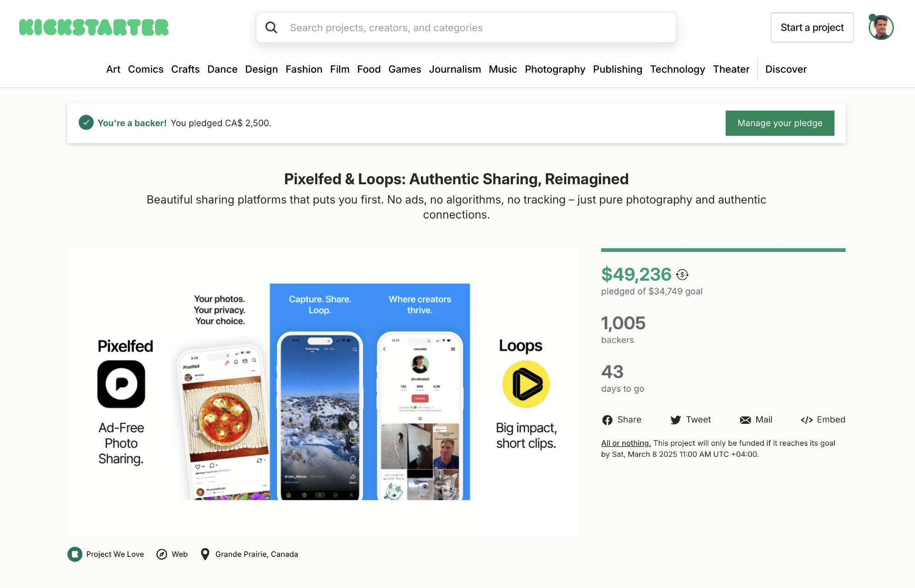Click the Project We Love badge

[x=75, y=554]
